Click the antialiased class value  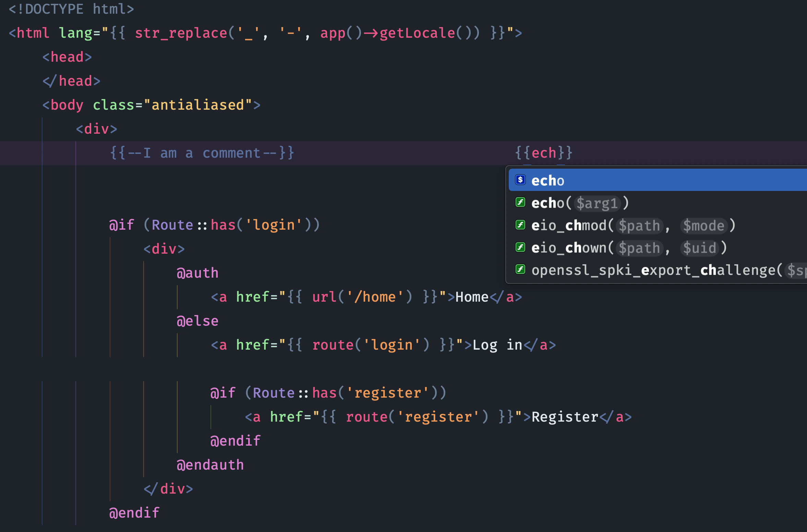click(x=198, y=105)
